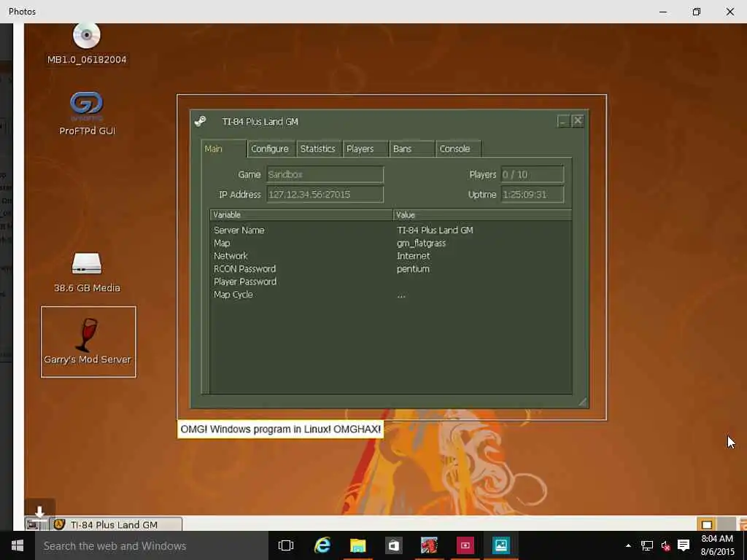The image size is (747, 560).
Task: Click the muted volume tray icon
Action: tap(665, 545)
